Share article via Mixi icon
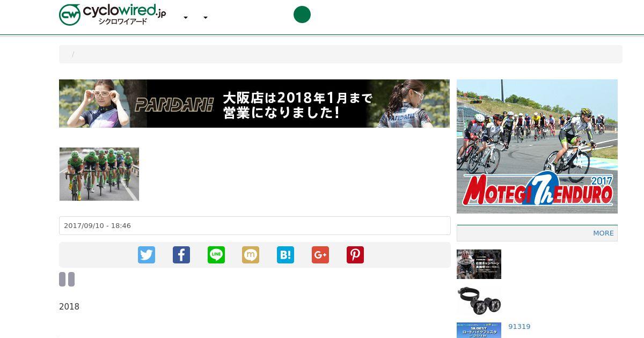 pyautogui.click(x=251, y=255)
